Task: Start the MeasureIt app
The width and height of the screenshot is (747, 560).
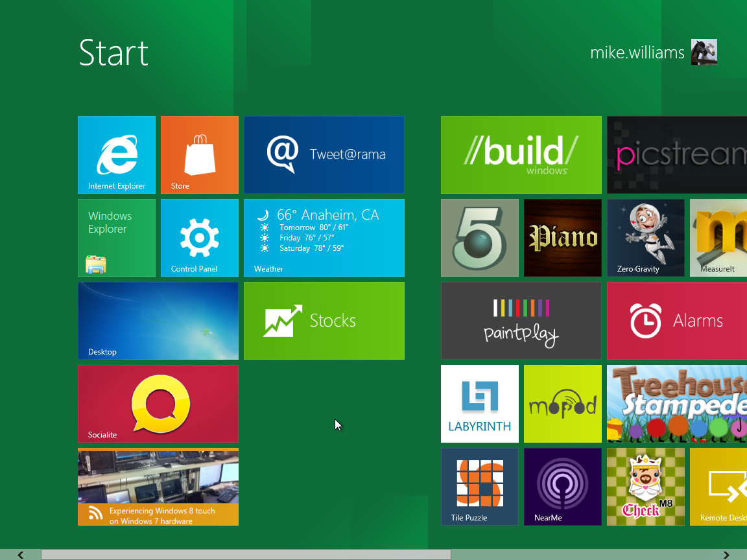Action: (x=720, y=238)
